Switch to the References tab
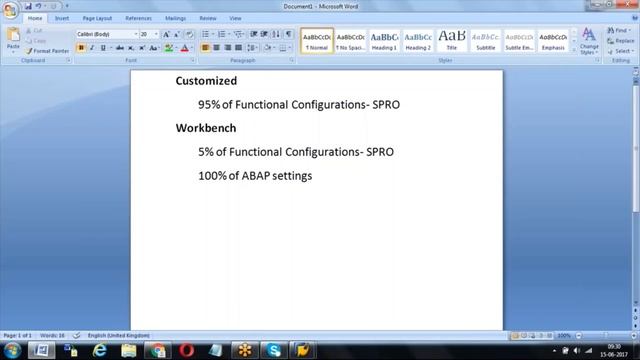 [x=138, y=18]
